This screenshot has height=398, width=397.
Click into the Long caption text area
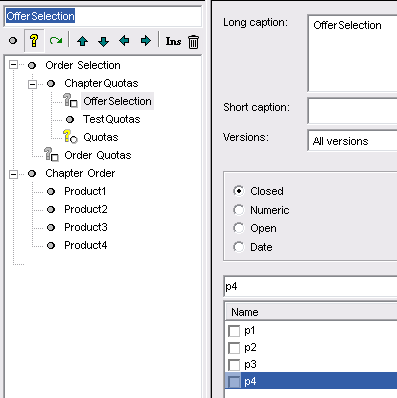coord(352,53)
